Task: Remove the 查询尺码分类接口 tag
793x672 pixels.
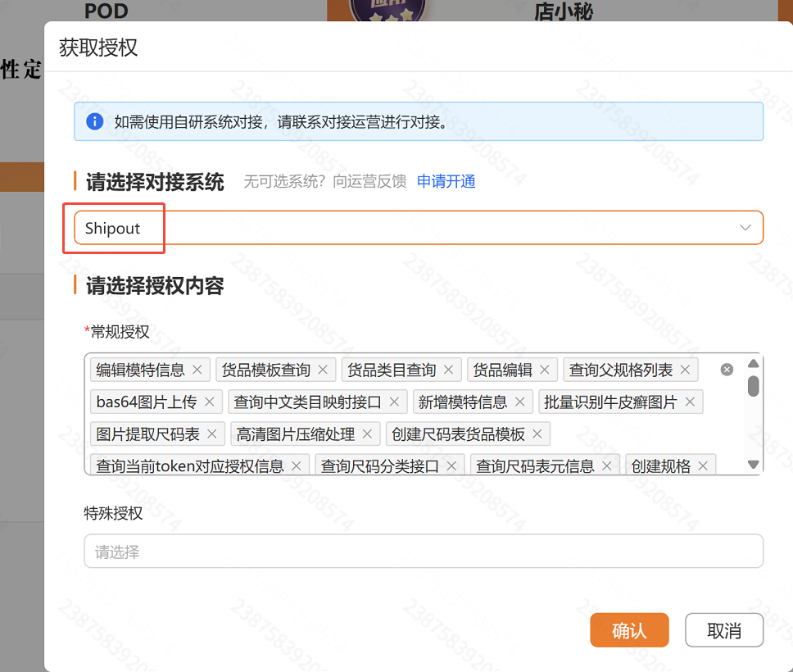Action: 451,466
